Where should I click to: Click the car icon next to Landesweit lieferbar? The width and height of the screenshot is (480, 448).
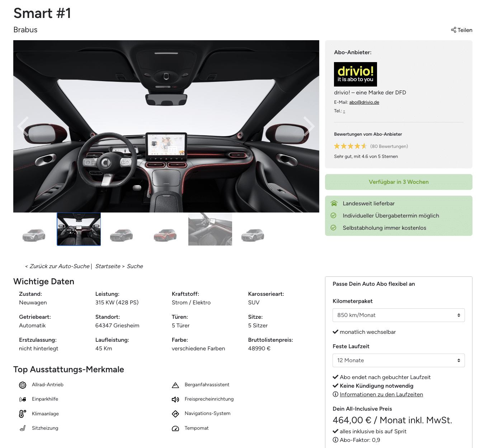(334, 203)
